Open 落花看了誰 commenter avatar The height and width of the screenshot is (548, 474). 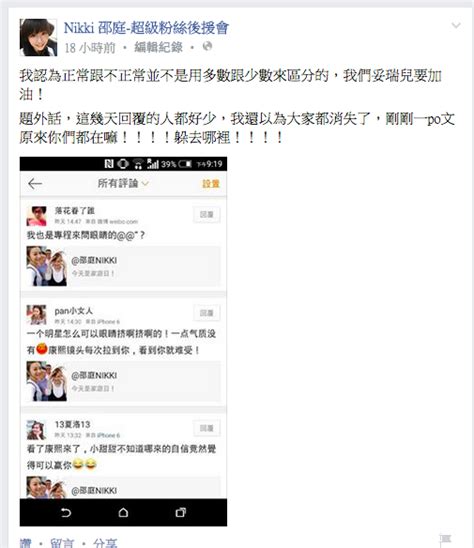37,216
